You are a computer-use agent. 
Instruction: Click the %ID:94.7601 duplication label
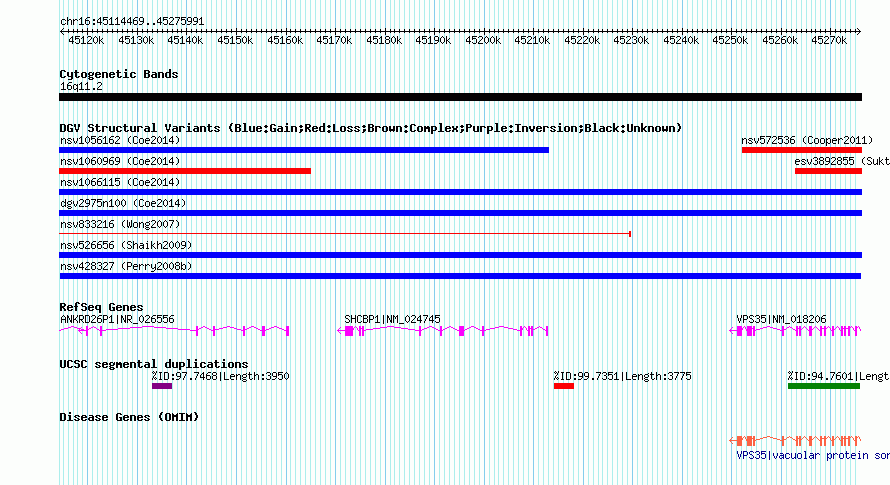(x=838, y=376)
